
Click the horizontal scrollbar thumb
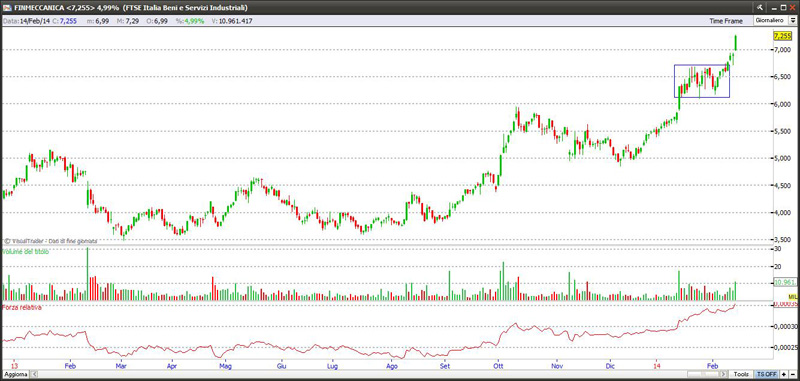coord(703,374)
